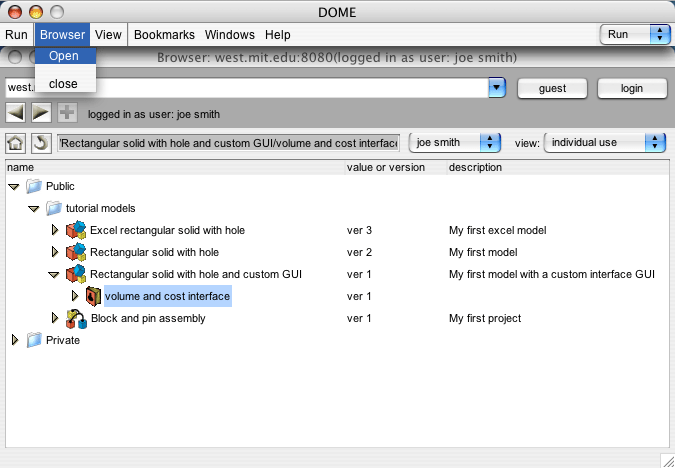The image size is (675, 468).
Task: Open the Run menu
Action: tap(16, 34)
